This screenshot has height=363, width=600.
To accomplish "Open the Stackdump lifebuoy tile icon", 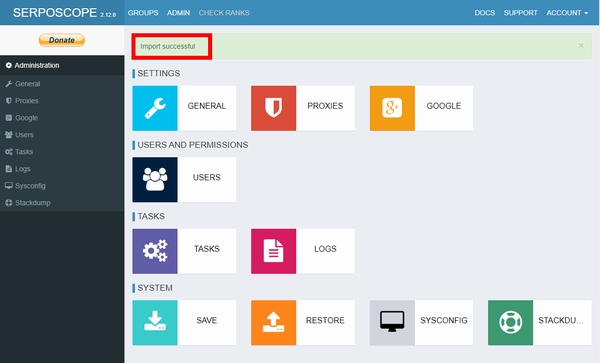I will (510, 322).
